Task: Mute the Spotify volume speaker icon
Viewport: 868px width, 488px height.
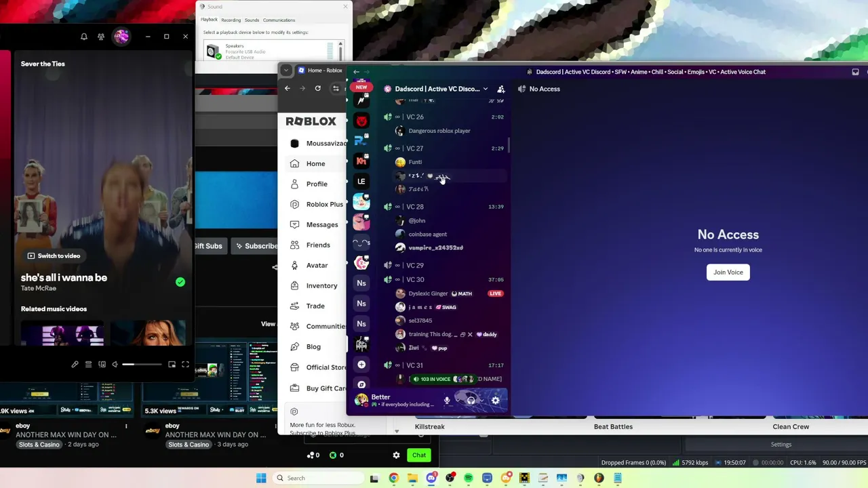Action: tap(115, 365)
